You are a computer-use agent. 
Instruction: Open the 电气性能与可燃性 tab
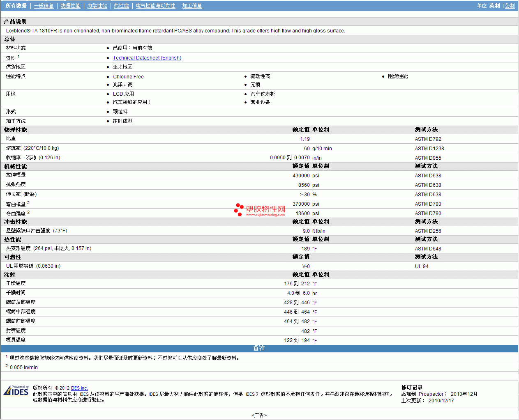tap(156, 6)
